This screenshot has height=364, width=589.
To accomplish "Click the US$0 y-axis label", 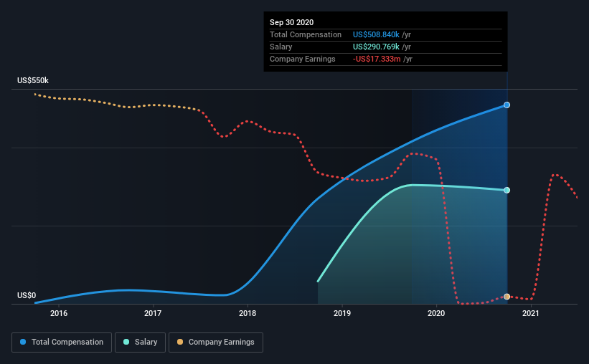I will pos(27,296).
